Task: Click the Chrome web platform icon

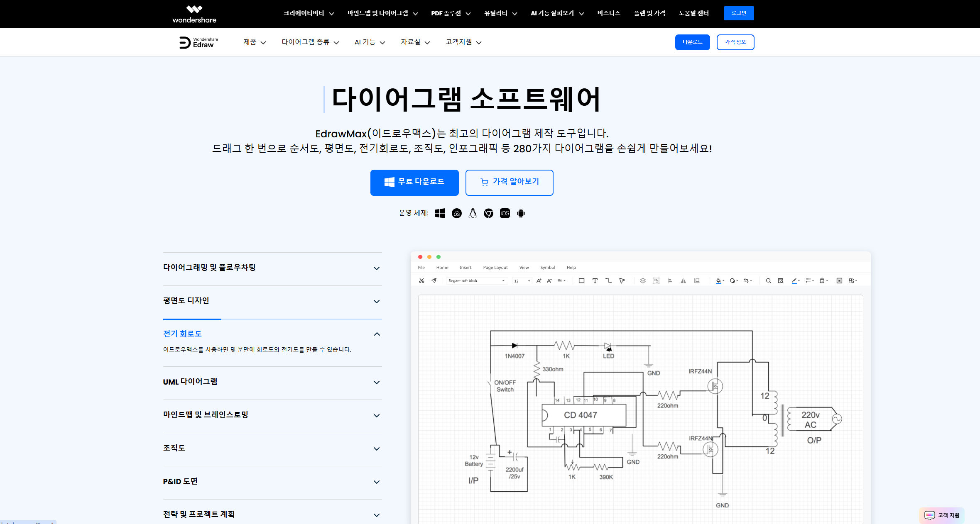Action: click(x=489, y=213)
